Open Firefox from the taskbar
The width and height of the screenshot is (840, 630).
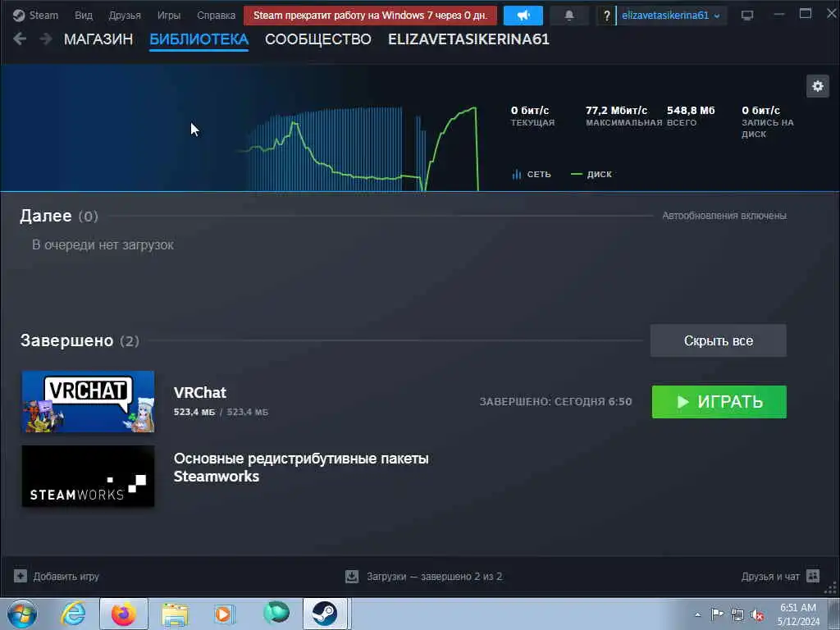124,614
